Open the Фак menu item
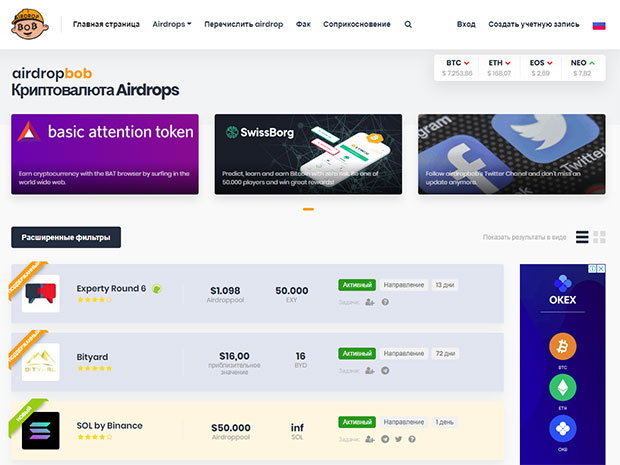 pos(303,24)
